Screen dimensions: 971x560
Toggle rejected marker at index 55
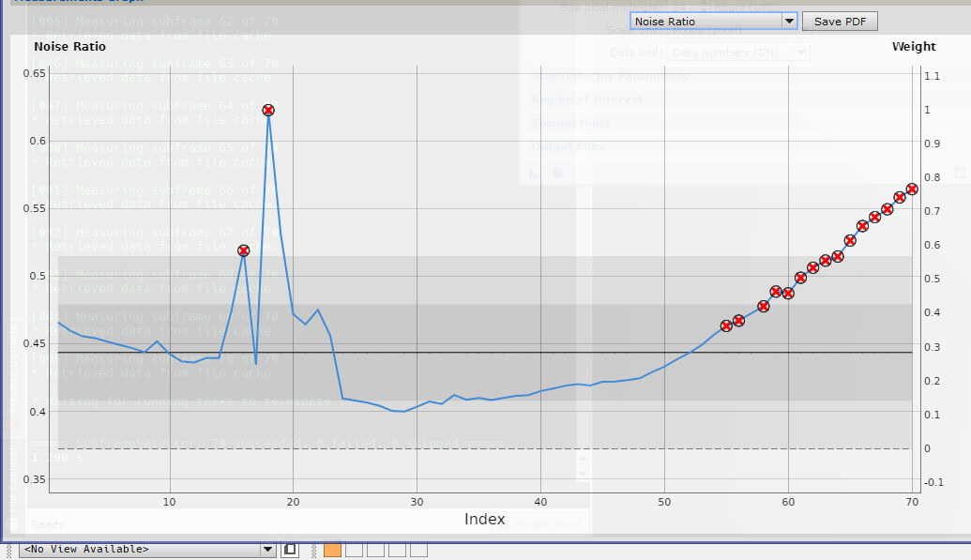point(726,325)
